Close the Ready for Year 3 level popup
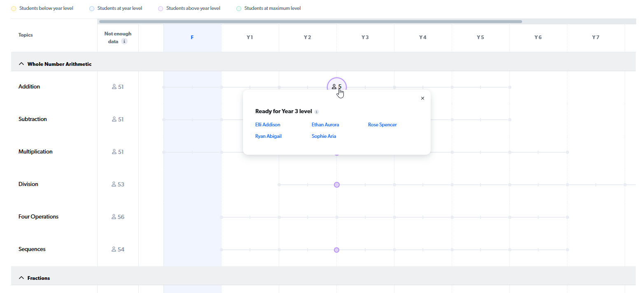 click(x=422, y=98)
